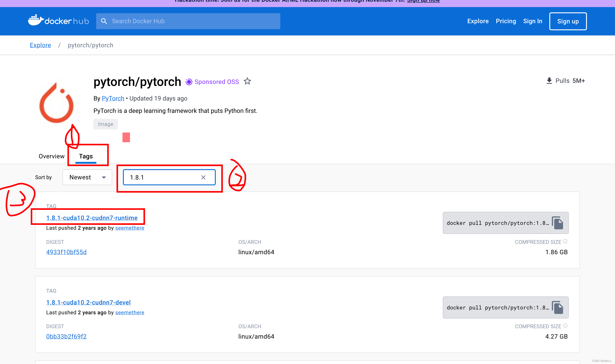Go to Explore in the breadcrumb
This screenshot has width=615, height=364.
40,45
